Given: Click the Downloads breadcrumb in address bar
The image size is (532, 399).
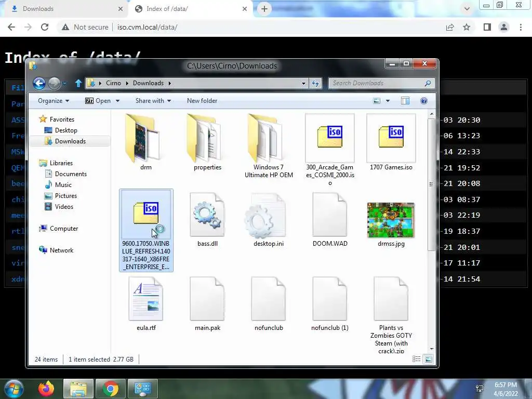Looking at the screenshot, I should 148,83.
